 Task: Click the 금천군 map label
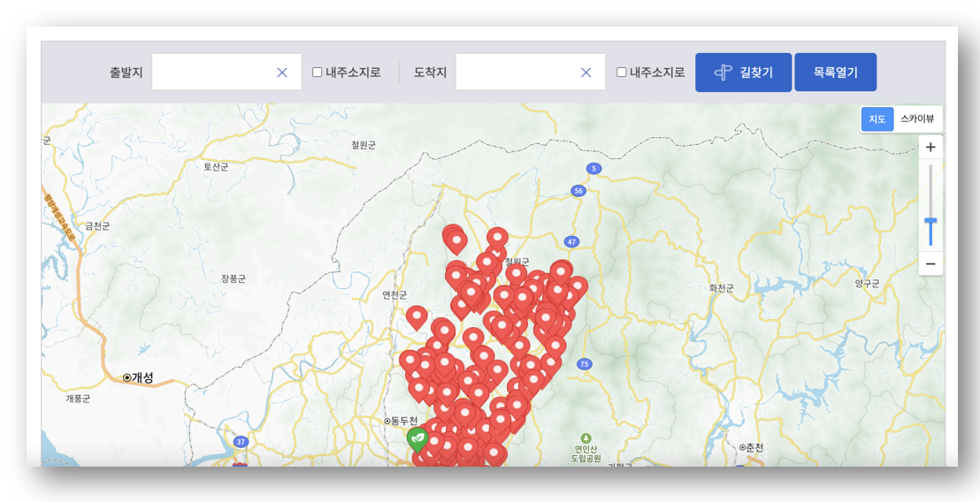tap(97, 226)
